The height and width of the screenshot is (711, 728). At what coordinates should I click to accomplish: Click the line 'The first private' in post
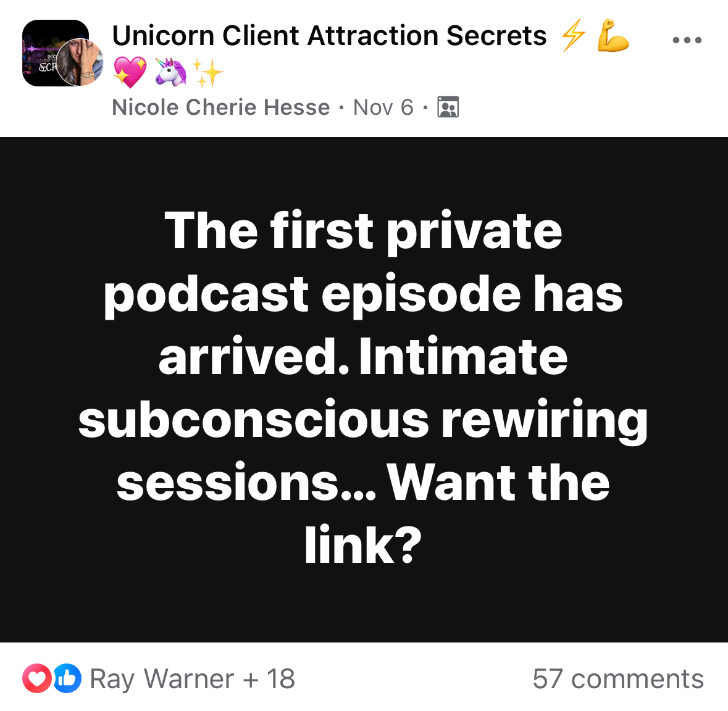(x=364, y=231)
